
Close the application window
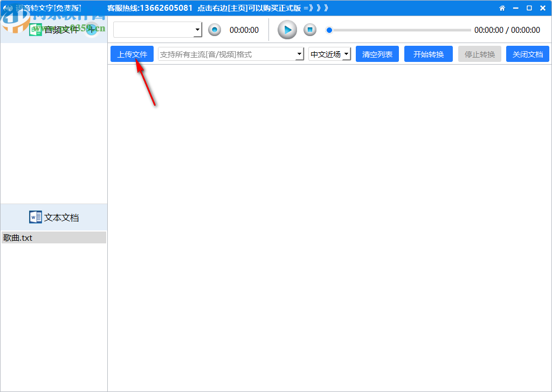point(543,8)
